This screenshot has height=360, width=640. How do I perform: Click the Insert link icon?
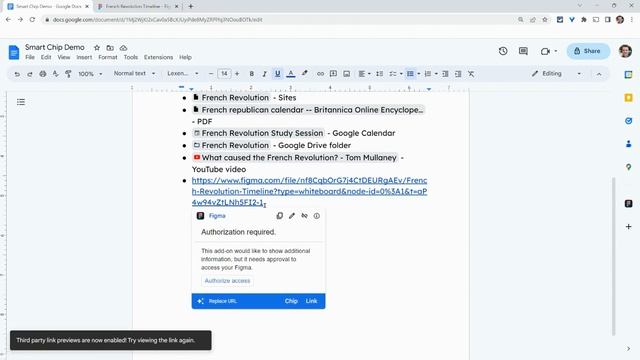(x=320, y=74)
